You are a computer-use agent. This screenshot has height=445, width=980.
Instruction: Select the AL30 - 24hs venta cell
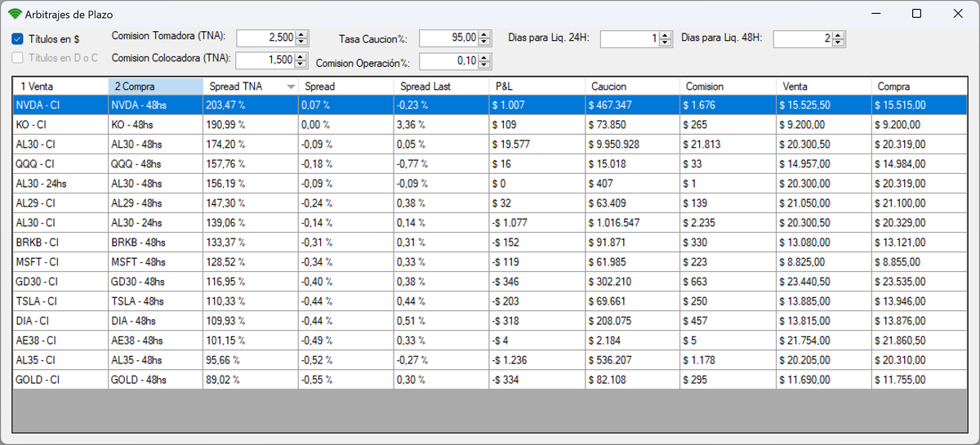(x=60, y=184)
